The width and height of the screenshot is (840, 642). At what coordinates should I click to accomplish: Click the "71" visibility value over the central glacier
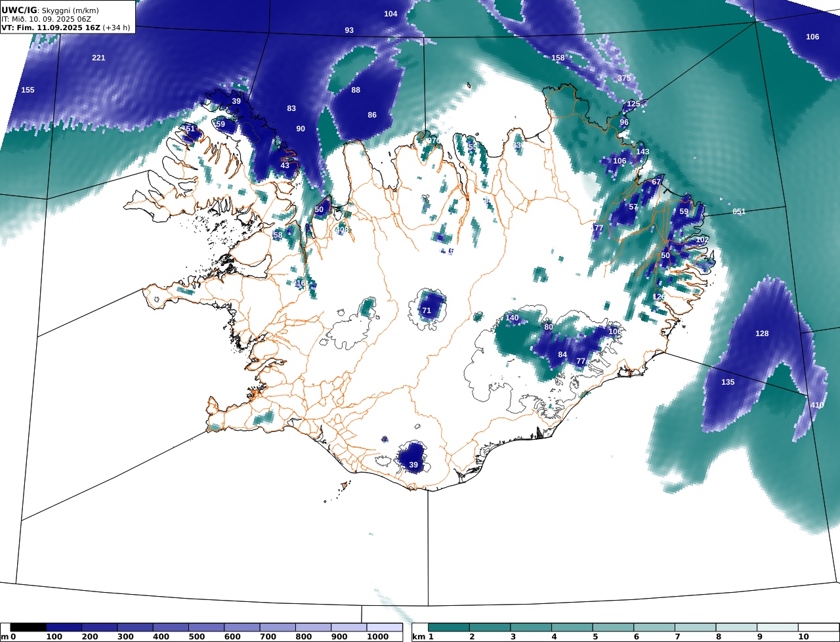tap(427, 310)
